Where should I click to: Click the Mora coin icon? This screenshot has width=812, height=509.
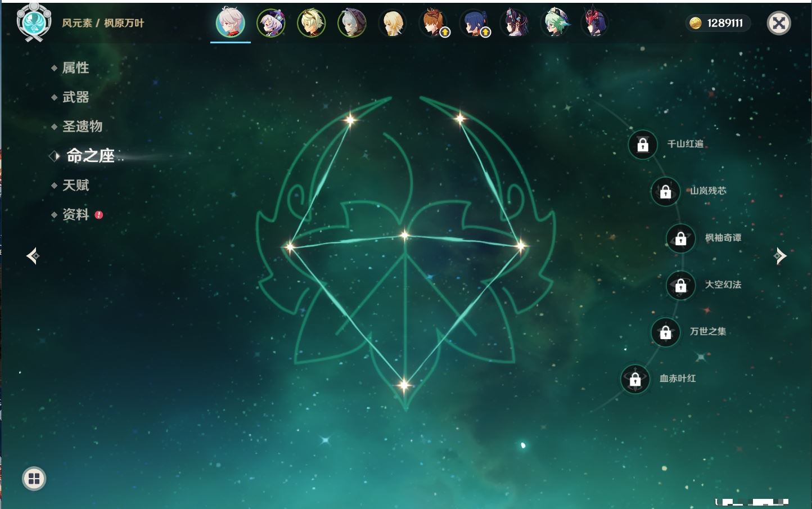pos(696,23)
